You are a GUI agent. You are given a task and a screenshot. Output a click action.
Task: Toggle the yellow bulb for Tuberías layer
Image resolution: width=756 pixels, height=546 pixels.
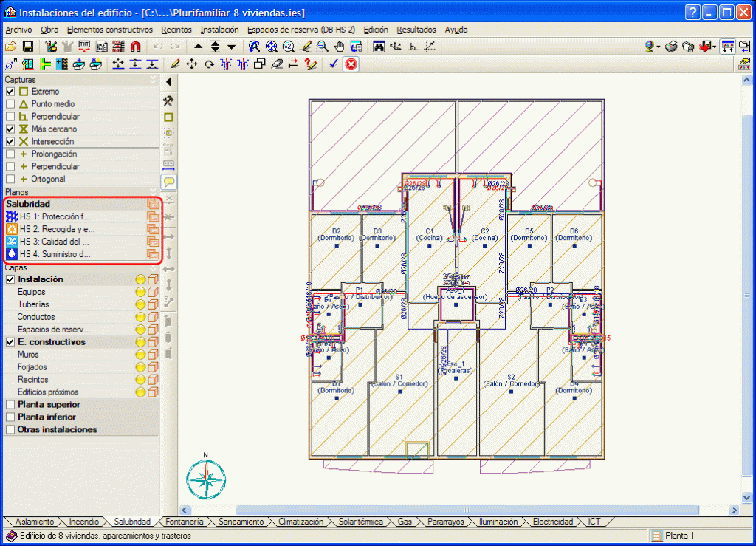point(140,304)
